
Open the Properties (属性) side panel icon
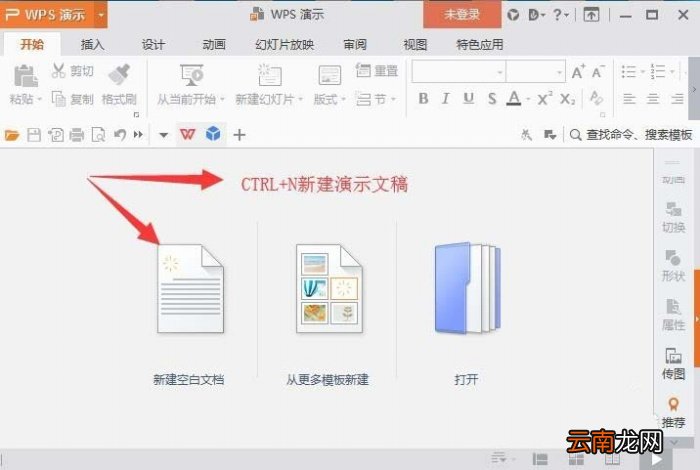coord(673,315)
